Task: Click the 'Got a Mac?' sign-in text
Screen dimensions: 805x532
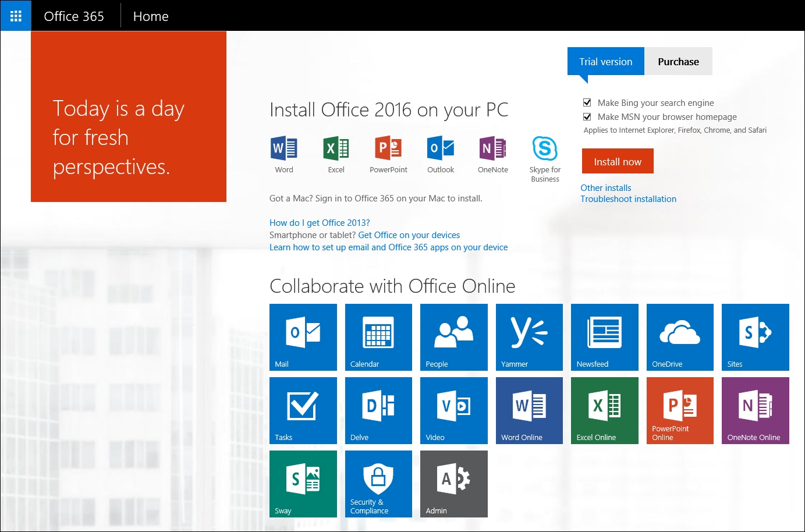Action: pos(375,198)
